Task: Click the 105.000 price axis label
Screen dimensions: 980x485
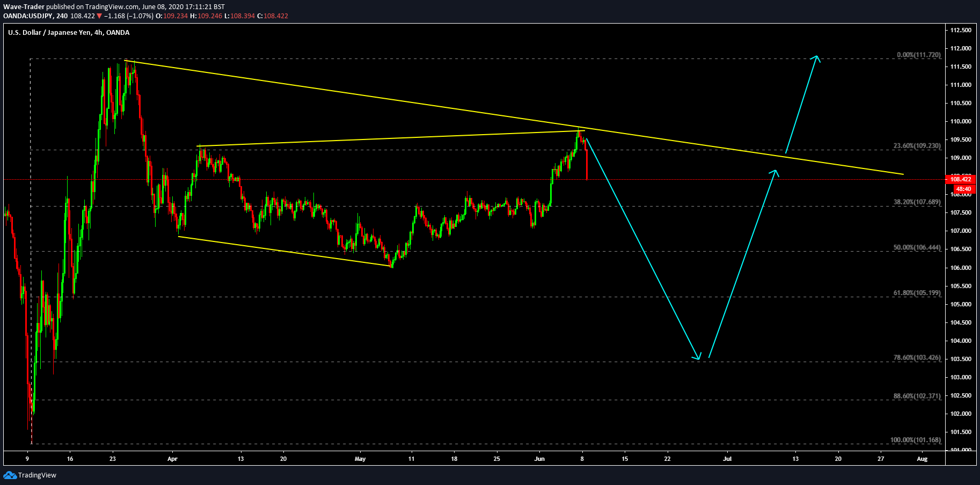Action: tap(961, 304)
